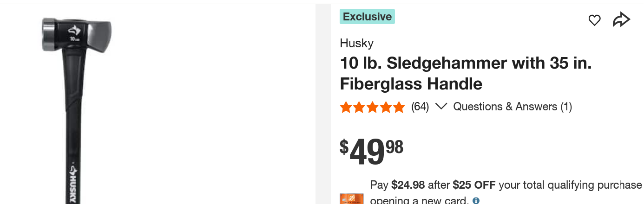644x204 pixels.
Task: Expand ratings chevron next to (64)
Action: point(441,107)
